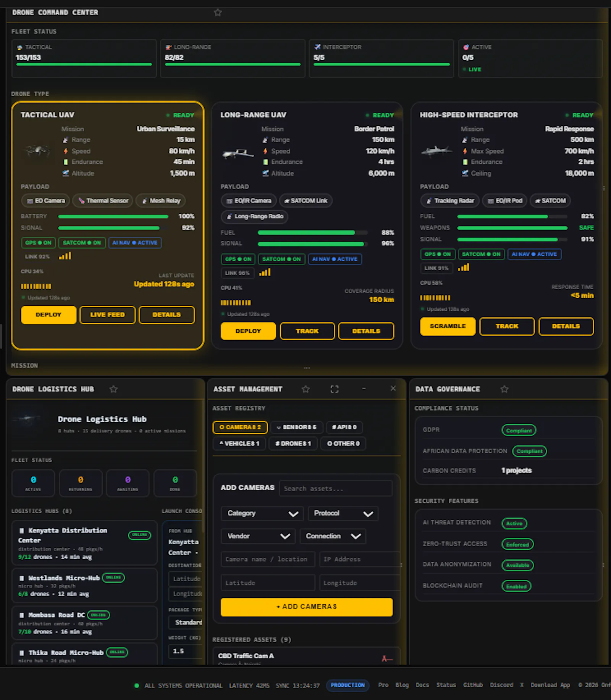Click the Tactical UAV battery bar
The image size is (611, 700).
tap(113, 216)
